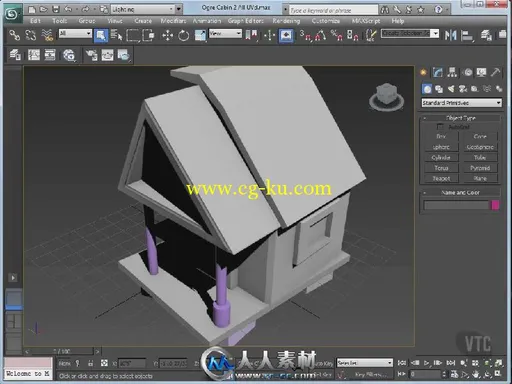Open the Selected key filter dropdown
The width and height of the screenshot is (512, 384).
click(x=365, y=363)
